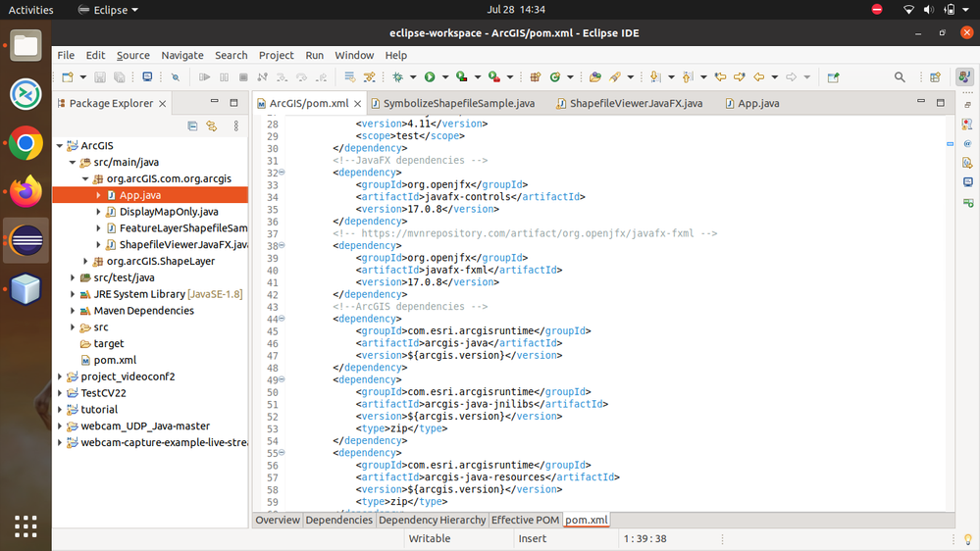Expand the Maven Dependencies node
The width and height of the screenshot is (980, 551).
pyautogui.click(x=73, y=311)
